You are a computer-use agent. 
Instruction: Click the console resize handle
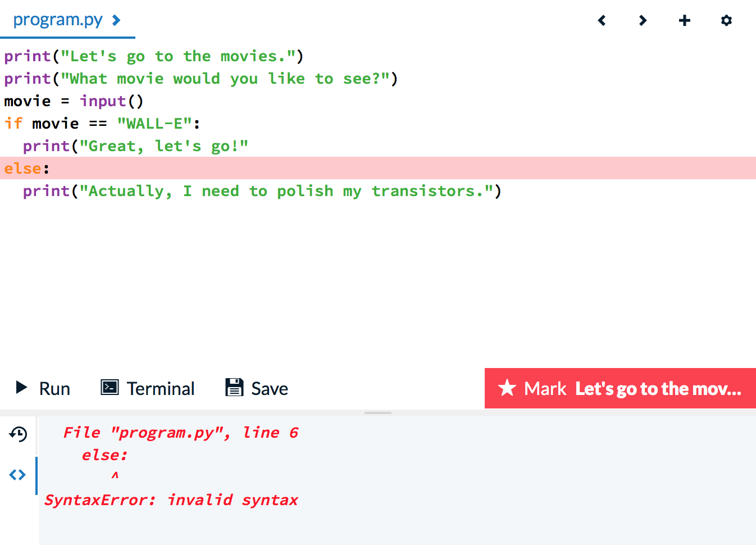[x=378, y=413]
